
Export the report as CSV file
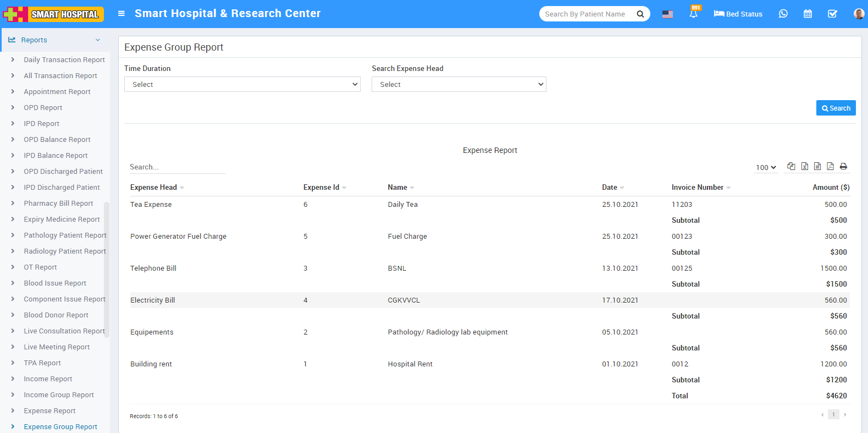tap(817, 166)
